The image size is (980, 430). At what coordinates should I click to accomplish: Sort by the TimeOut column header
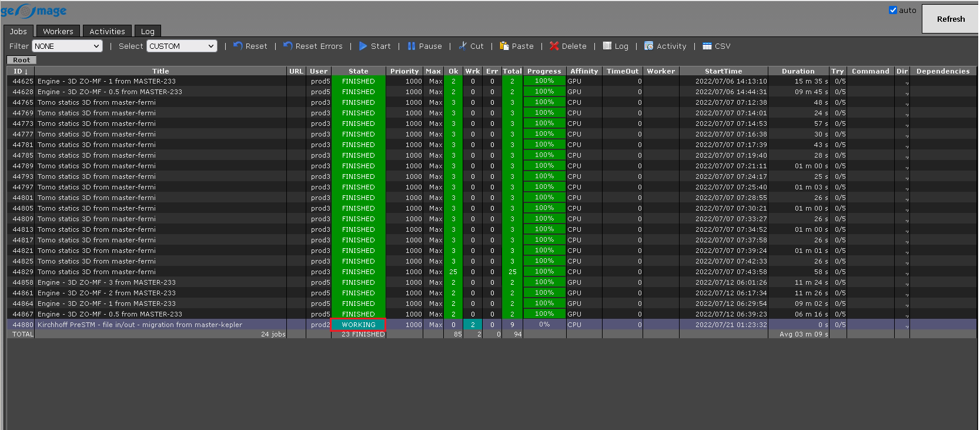[623, 71]
